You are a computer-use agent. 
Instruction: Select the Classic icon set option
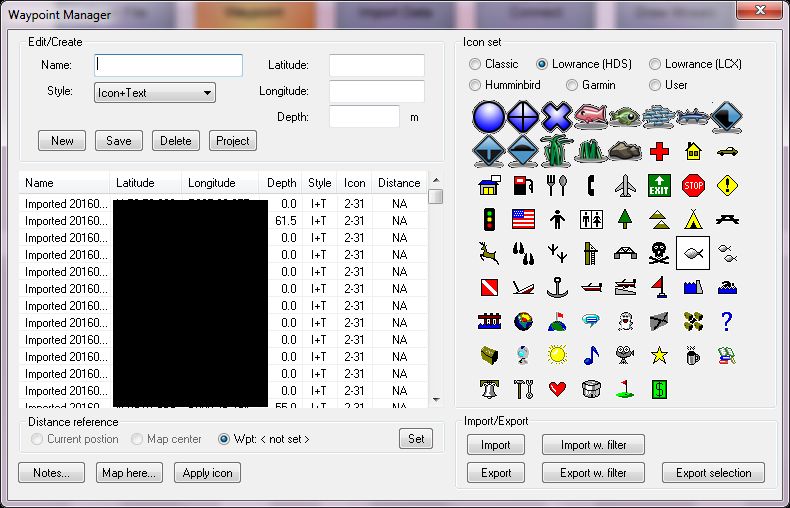point(475,64)
